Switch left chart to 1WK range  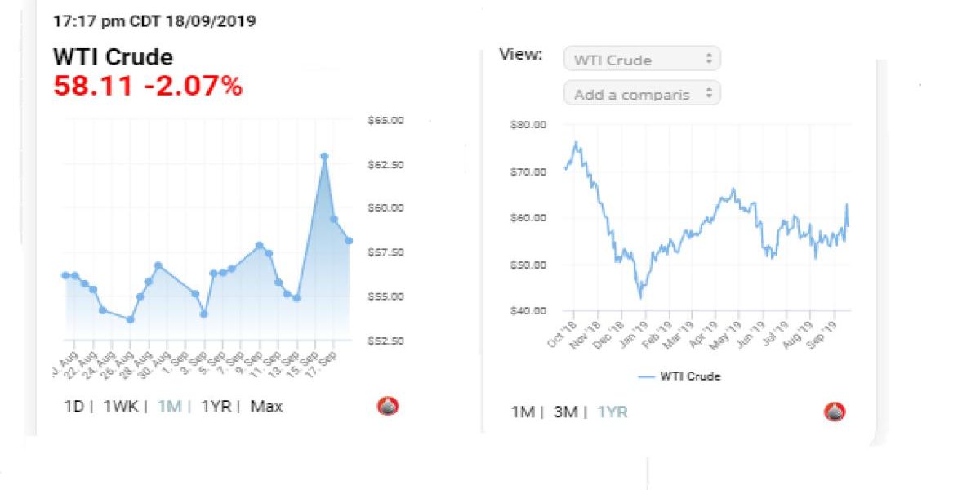pyautogui.click(x=120, y=406)
